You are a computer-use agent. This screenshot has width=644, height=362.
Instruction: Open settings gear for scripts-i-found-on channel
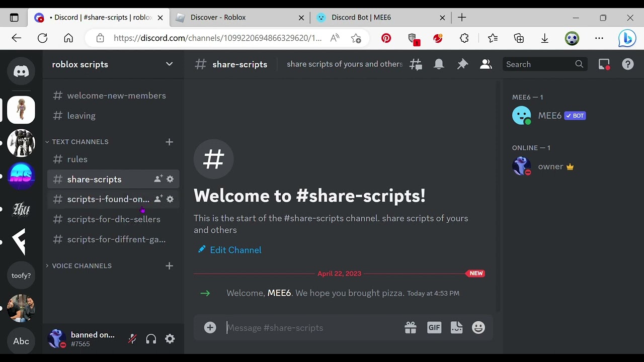170,199
